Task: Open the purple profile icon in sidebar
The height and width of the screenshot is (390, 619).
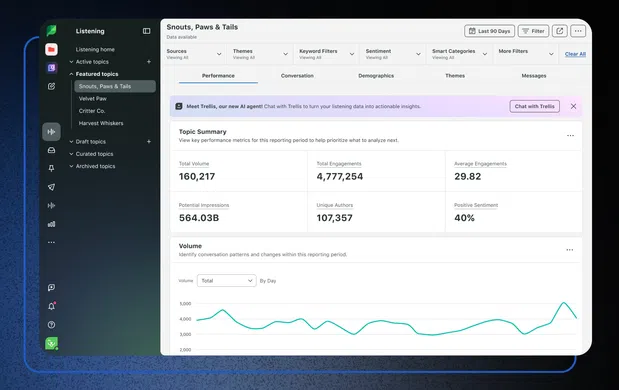Action: tap(51, 68)
